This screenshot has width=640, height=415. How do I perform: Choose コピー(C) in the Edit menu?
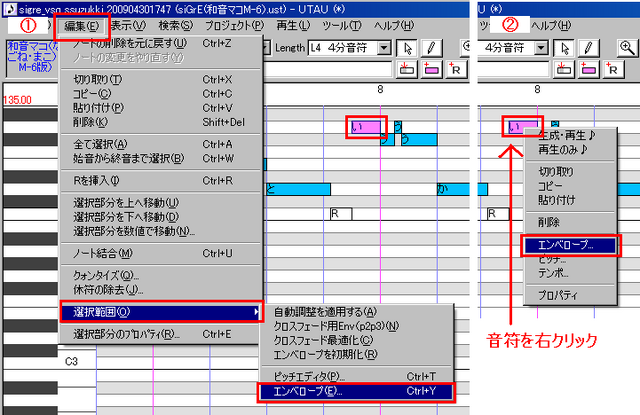(x=161, y=93)
